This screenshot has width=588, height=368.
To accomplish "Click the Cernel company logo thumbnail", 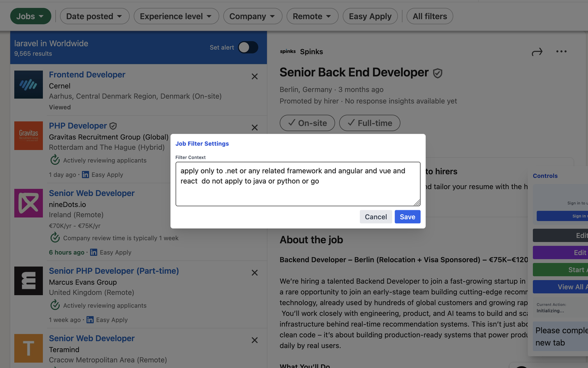I will [28, 85].
